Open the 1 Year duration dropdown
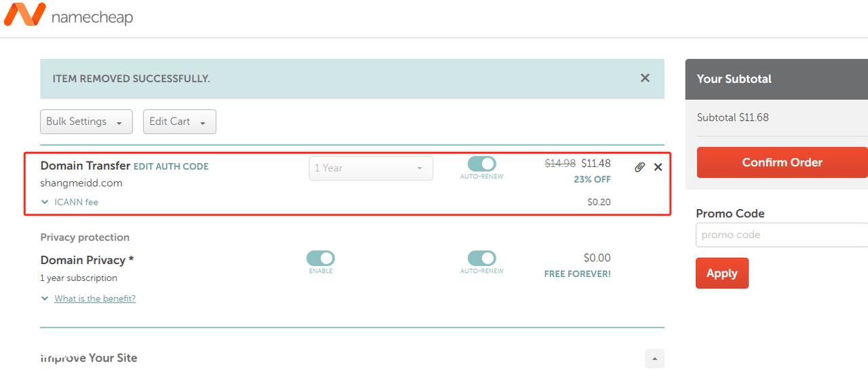Image resolution: width=868 pixels, height=378 pixels. (x=371, y=168)
